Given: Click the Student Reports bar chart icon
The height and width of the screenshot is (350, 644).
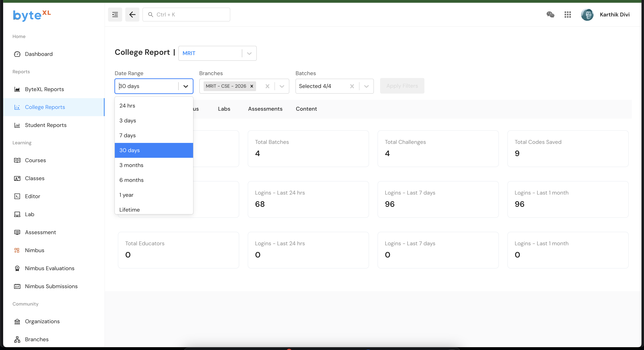Looking at the screenshot, I should tap(17, 125).
